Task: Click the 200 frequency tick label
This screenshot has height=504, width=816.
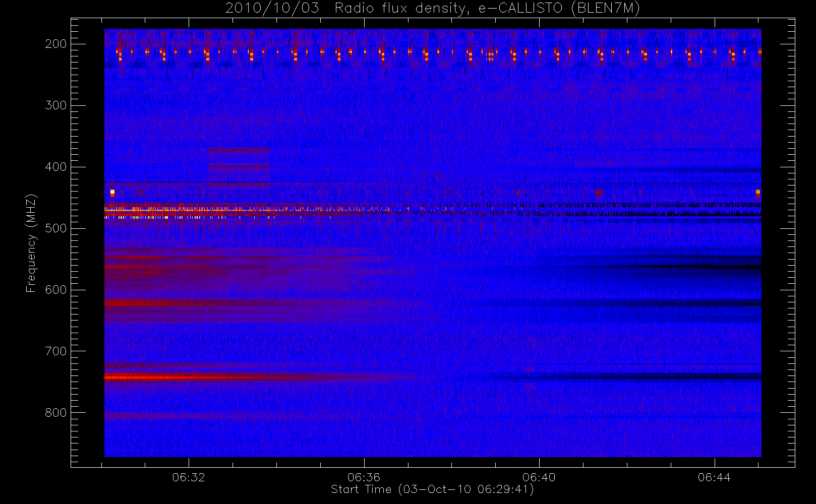Action: pyautogui.click(x=56, y=44)
